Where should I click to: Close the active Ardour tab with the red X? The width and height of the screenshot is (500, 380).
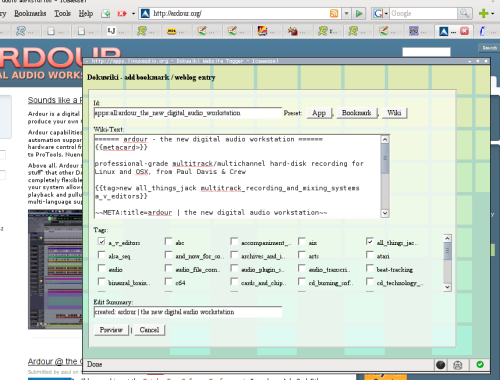[464, 31]
